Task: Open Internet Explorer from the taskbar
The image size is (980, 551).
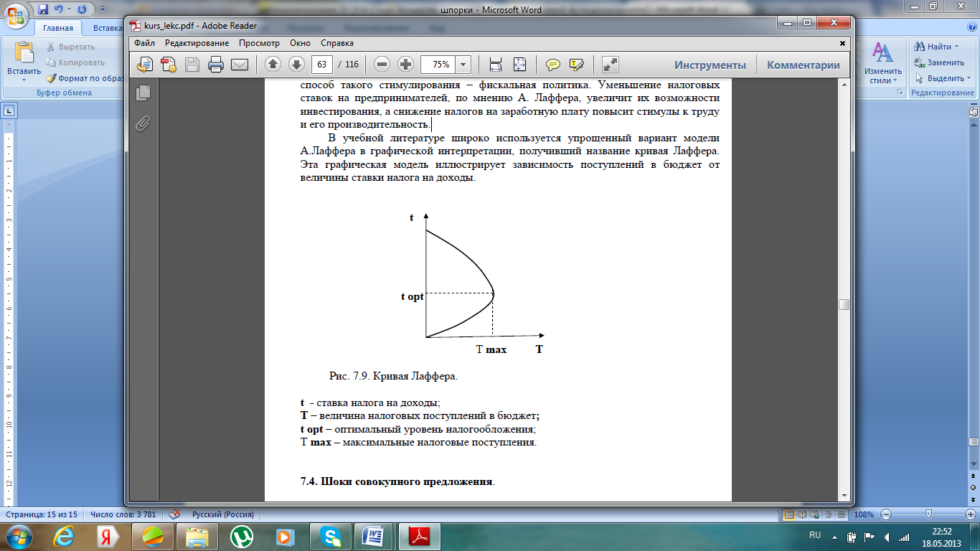Action: pyautogui.click(x=63, y=537)
